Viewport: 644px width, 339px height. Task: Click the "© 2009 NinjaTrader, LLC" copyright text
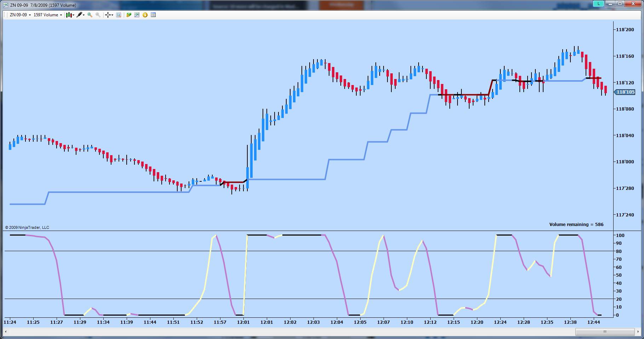(x=27, y=227)
